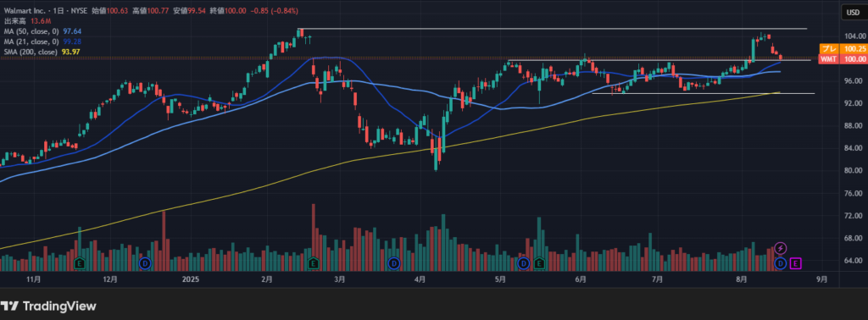Click the 12月 label on time axis
This screenshot has width=868, height=320.
tap(111, 279)
